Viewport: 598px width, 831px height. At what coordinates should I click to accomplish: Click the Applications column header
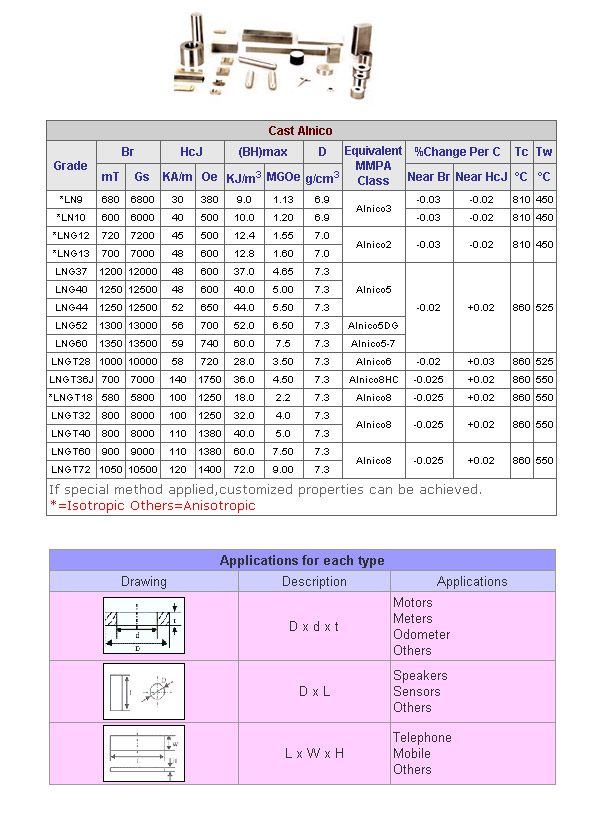pyautogui.click(x=472, y=581)
